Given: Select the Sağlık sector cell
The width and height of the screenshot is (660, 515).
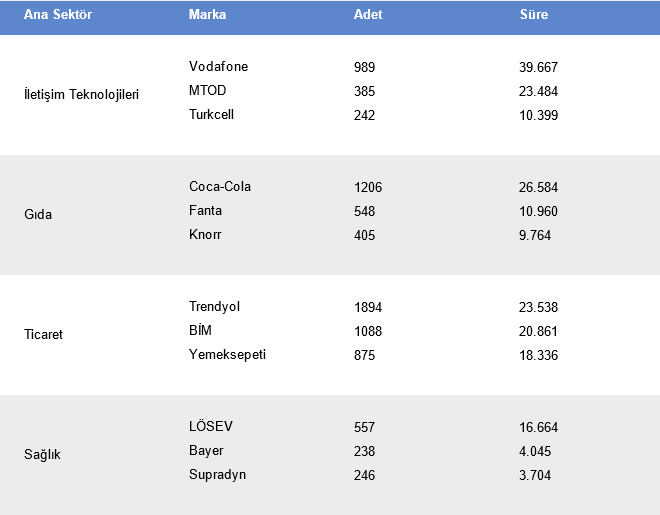Looking at the screenshot, I should [x=43, y=455].
